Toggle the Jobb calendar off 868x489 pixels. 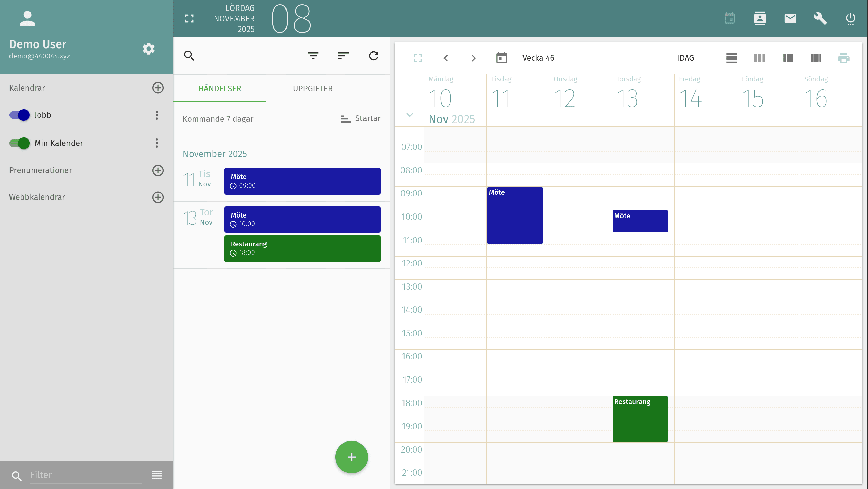20,115
